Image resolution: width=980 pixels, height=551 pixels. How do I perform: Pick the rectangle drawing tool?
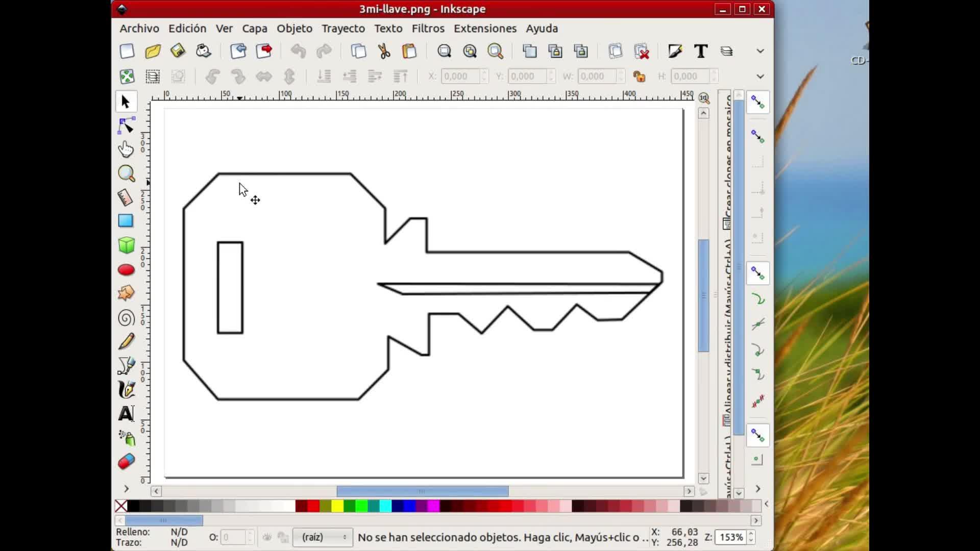[x=126, y=221]
